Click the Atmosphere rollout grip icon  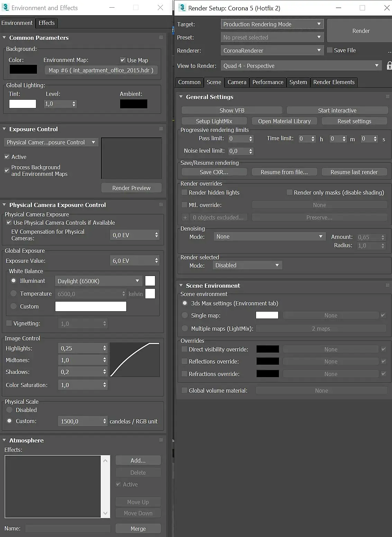tap(161, 440)
